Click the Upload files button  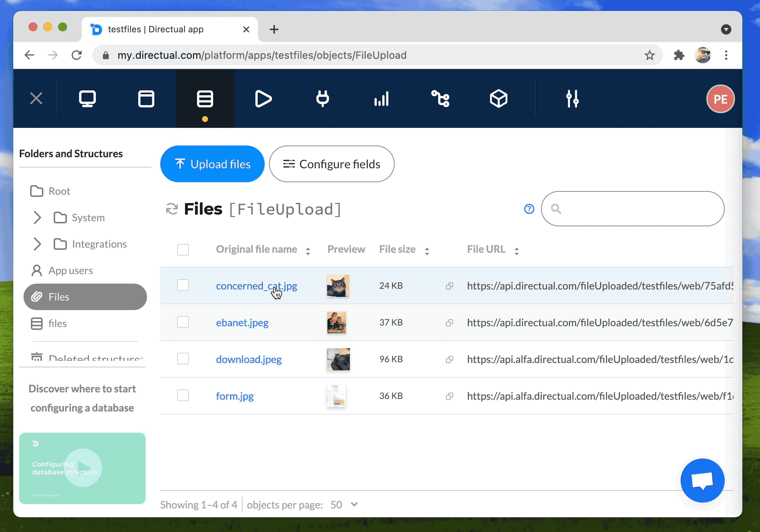[212, 164]
